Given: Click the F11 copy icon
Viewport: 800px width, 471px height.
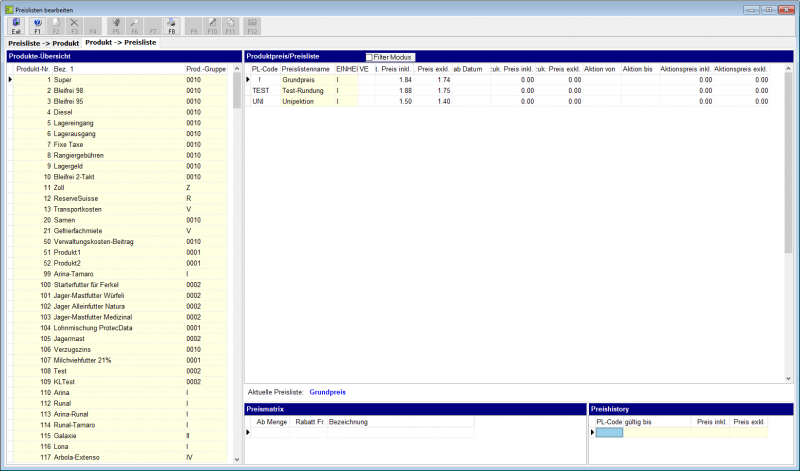Looking at the screenshot, I should pyautogui.click(x=231, y=26).
